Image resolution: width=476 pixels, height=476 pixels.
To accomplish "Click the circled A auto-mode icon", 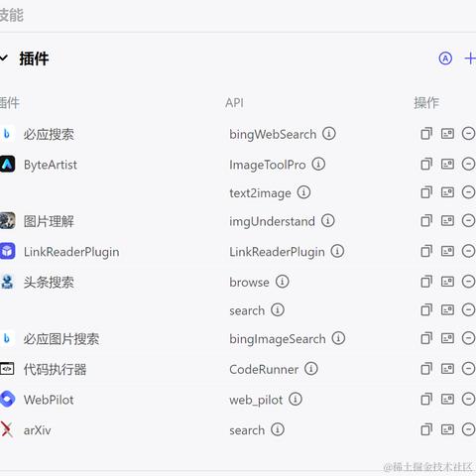I will 445,59.
